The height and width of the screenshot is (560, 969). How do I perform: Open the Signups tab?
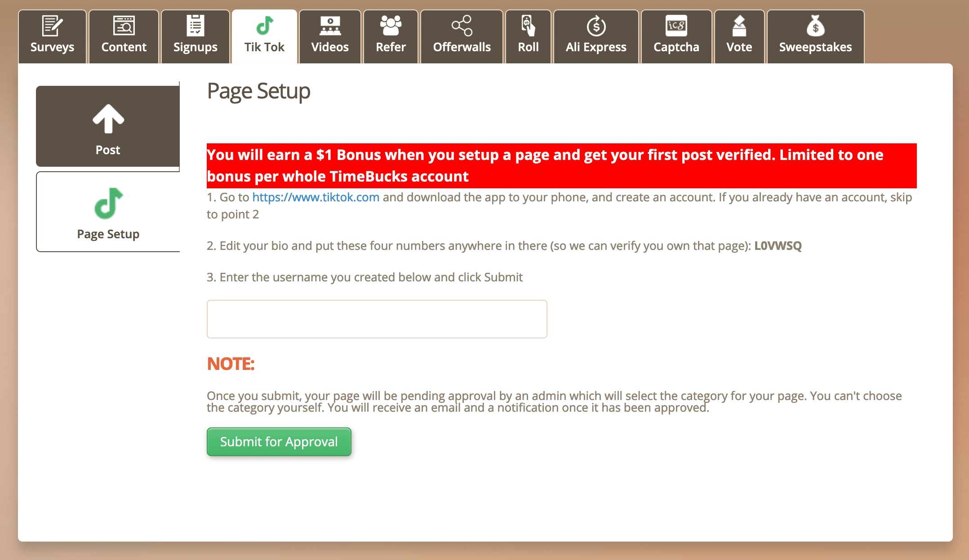point(195,37)
